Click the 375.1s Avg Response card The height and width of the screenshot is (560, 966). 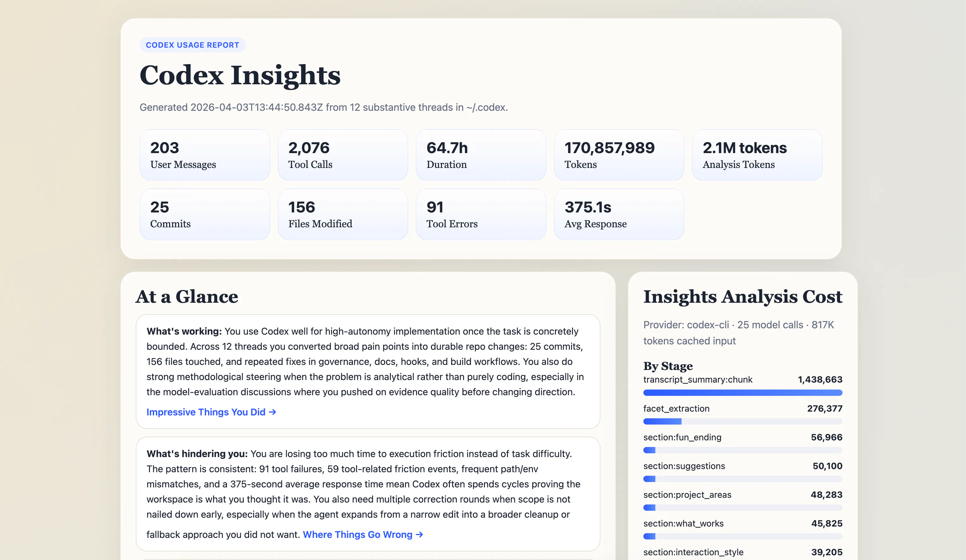pos(619,214)
